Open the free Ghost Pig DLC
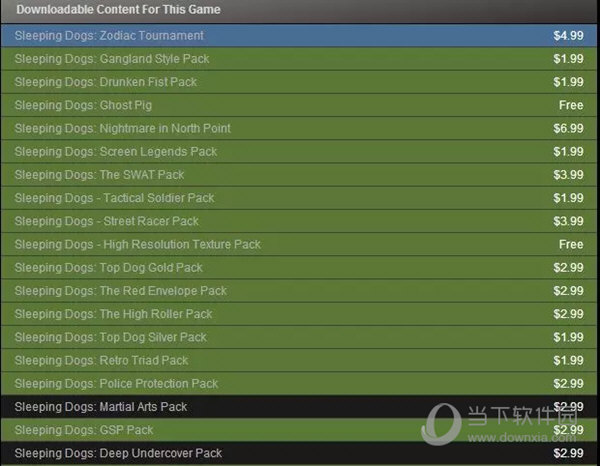The height and width of the screenshot is (466, 600). point(299,105)
